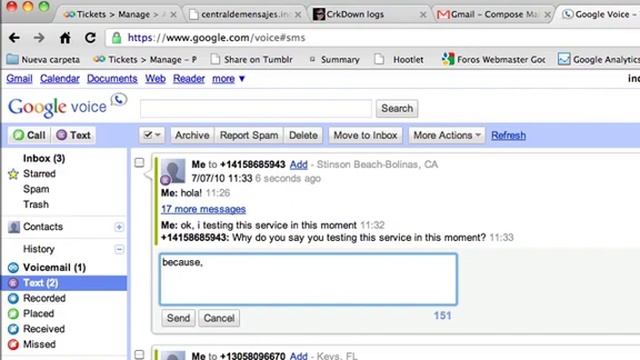Click Add link next to +14158685943
640x360 pixels.
298,164
